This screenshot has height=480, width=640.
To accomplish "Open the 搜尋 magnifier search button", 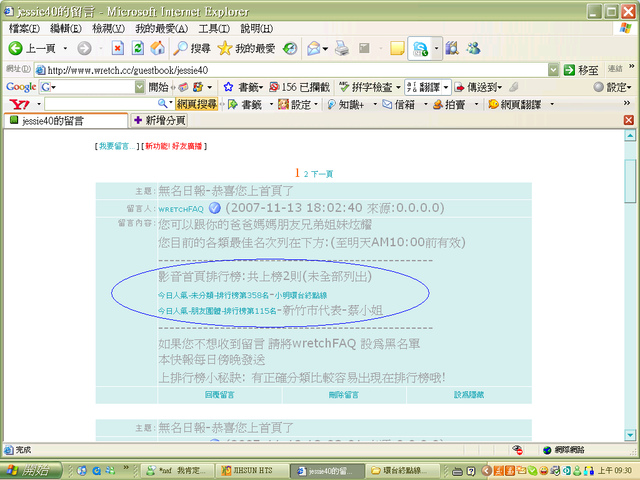I will pyautogui.click(x=191, y=49).
